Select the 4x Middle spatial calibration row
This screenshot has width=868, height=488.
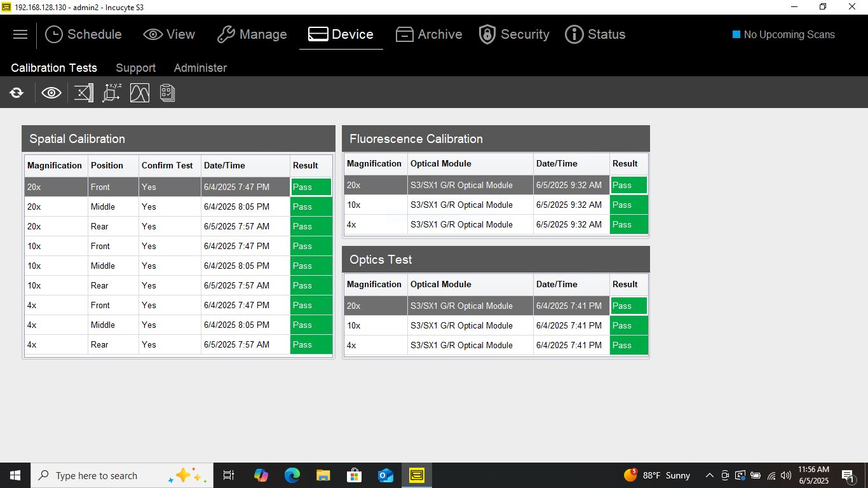179,325
